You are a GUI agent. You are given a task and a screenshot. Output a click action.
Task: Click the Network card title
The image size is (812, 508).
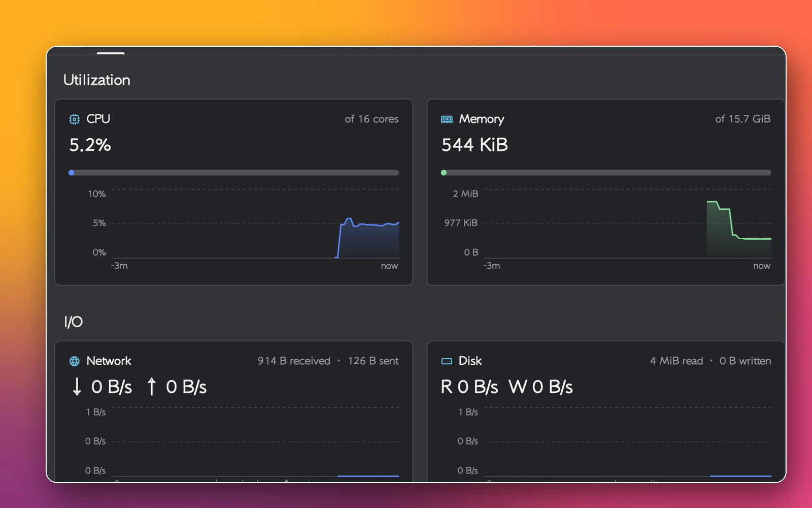109,361
